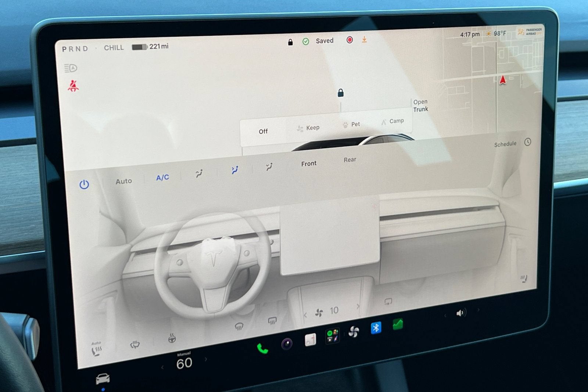Tap CHILL acceleration mode label
This screenshot has width=588, height=392.
coord(114,48)
